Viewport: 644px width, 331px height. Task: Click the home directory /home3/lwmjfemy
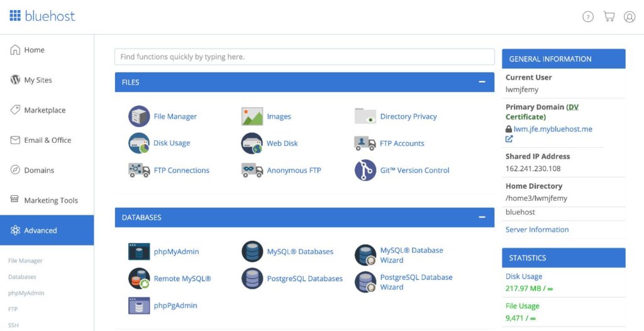[x=536, y=198]
